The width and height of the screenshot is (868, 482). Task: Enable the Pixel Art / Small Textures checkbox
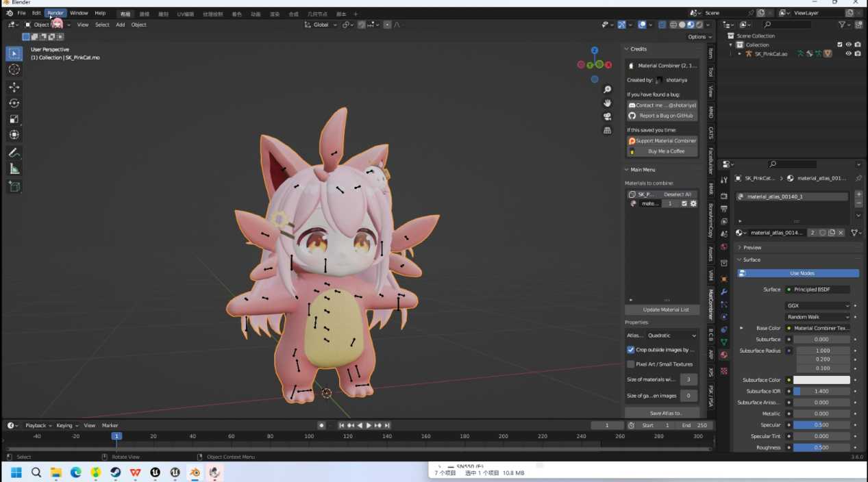631,364
